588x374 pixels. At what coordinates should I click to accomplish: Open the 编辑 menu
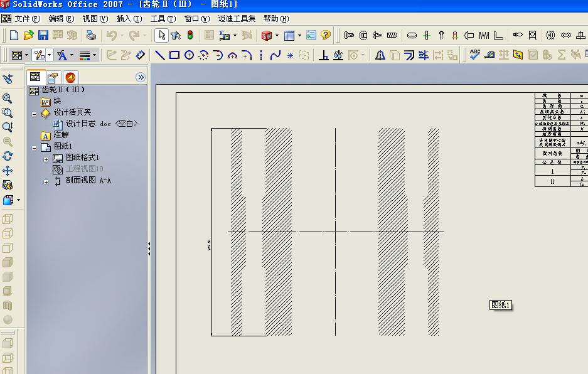(61, 18)
